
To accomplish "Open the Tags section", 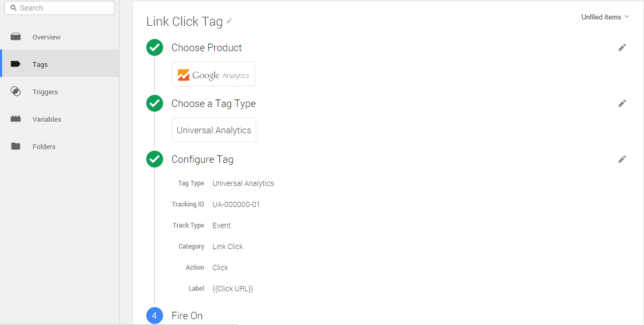I will [x=40, y=64].
